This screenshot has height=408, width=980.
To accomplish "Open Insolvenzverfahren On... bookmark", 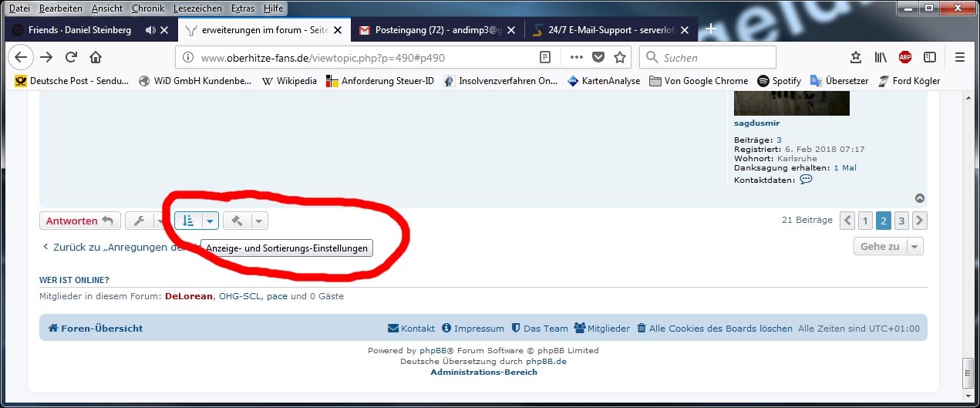I will pyautogui.click(x=500, y=81).
